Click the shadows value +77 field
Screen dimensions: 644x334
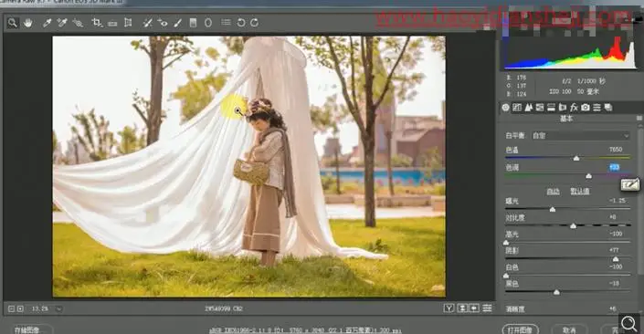click(x=614, y=250)
